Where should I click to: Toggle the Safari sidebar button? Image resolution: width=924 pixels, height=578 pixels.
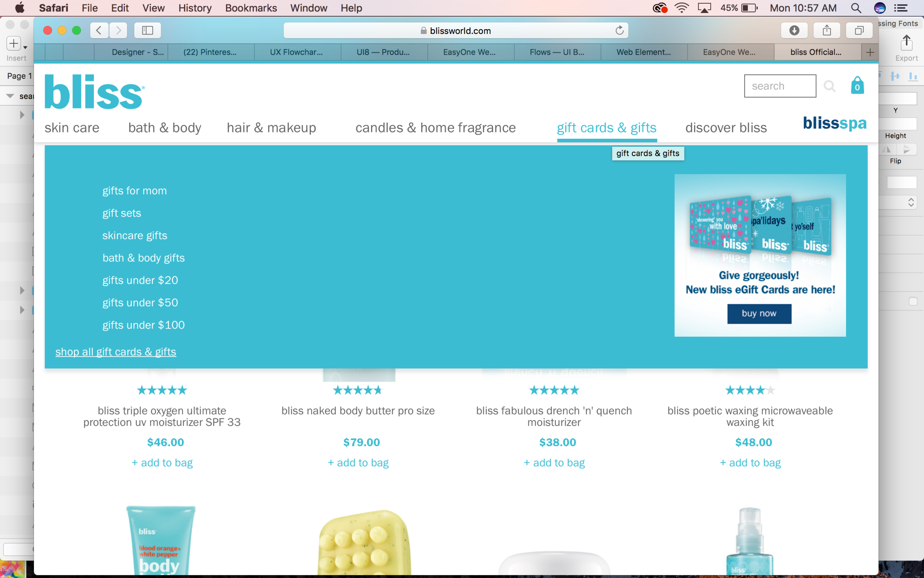[x=147, y=30]
